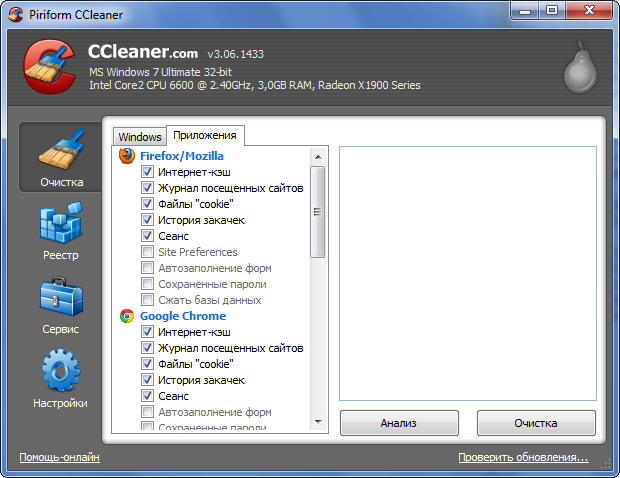The image size is (620, 478).
Task: Enable Chrome Автозаполнение форм checkbox
Action: (x=147, y=412)
